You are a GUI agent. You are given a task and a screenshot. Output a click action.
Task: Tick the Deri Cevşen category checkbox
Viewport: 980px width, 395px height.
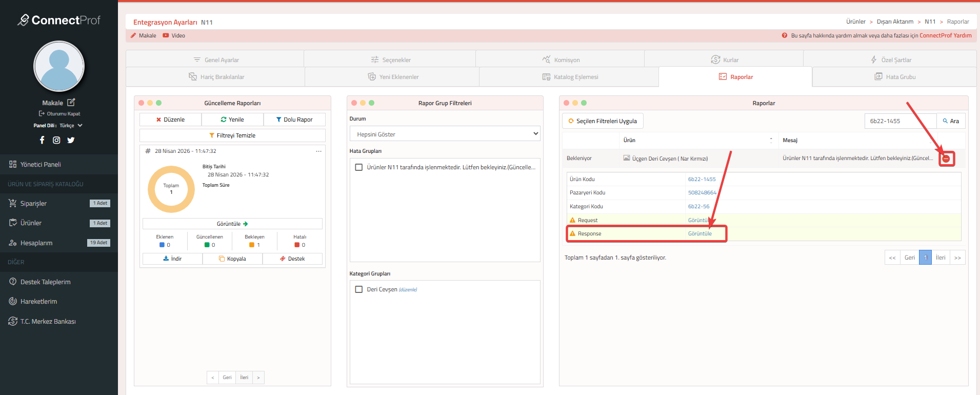pyautogui.click(x=359, y=289)
